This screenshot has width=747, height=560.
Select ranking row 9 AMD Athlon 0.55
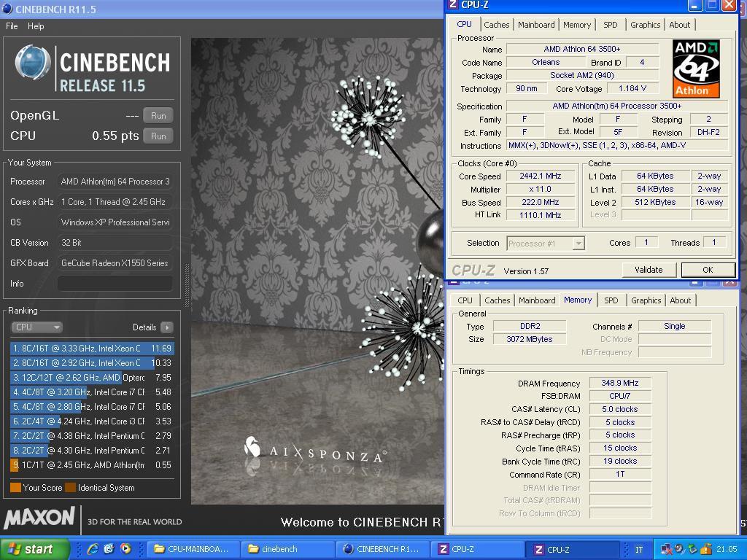tap(91, 464)
